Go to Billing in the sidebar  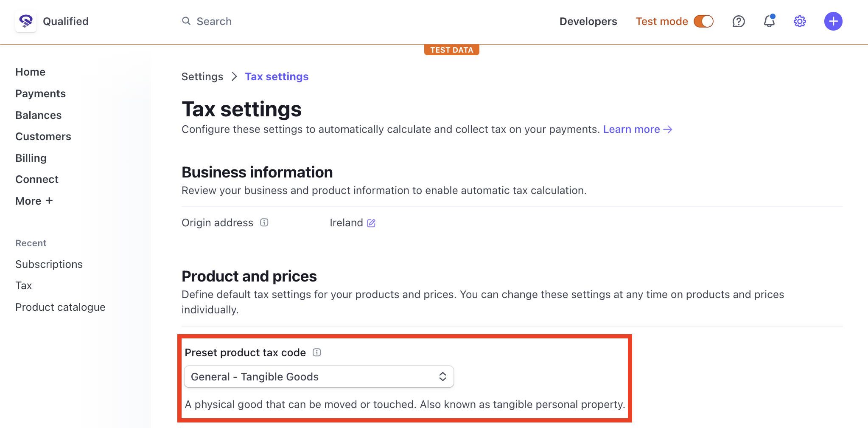click(31, 158)
